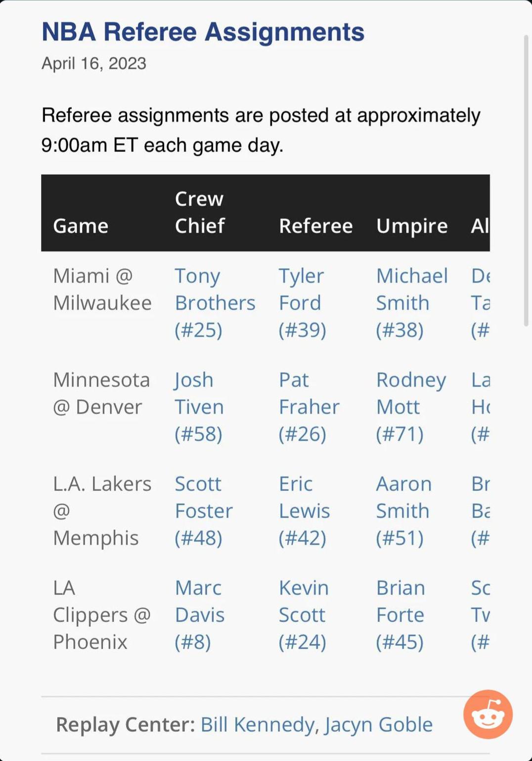
Task: Click Jacyn Goble replay center link
Action: (x=379, y=724)
